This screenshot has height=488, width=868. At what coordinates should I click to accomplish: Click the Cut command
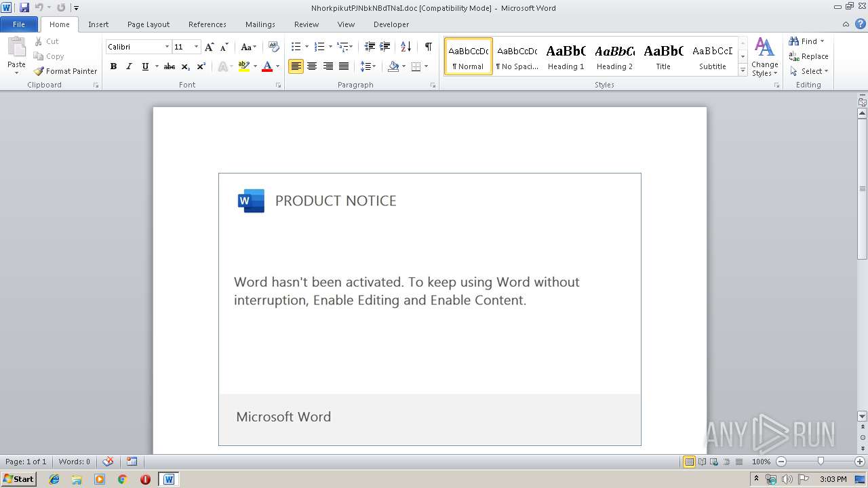tap(47, 41)
